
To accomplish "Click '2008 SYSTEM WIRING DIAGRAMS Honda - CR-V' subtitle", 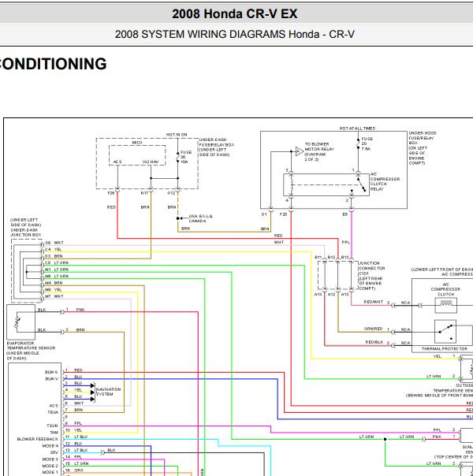I will click(234, 34).
